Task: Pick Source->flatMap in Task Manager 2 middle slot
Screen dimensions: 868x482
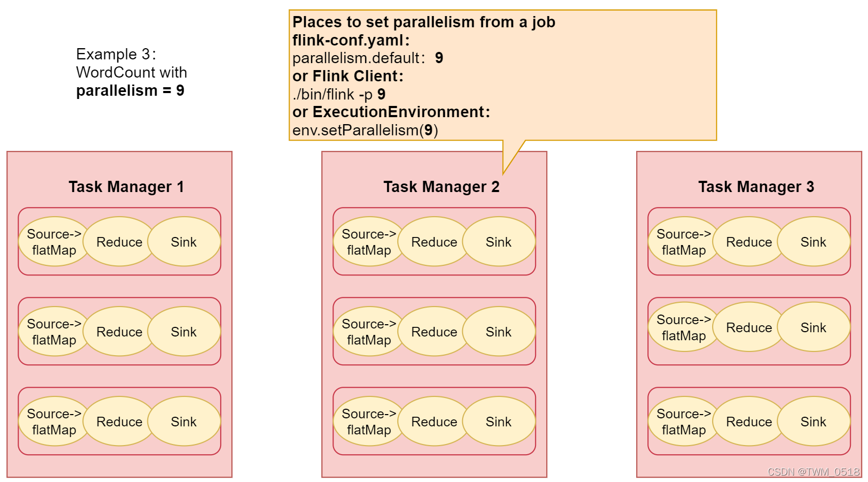Action: pos(369,332)
